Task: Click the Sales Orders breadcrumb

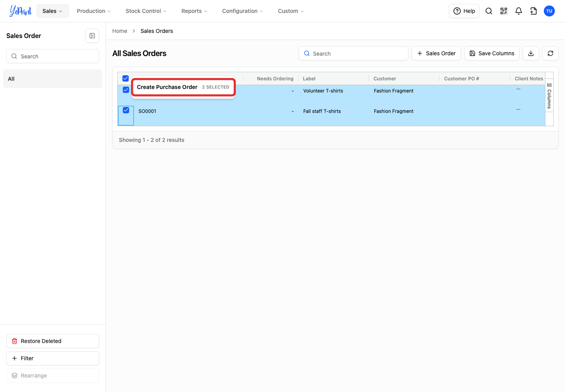Action: click(x=157, y=31)
